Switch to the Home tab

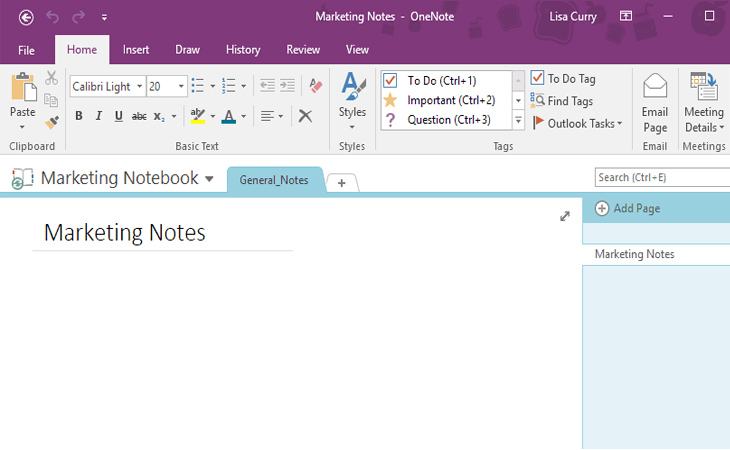point(82,49)
